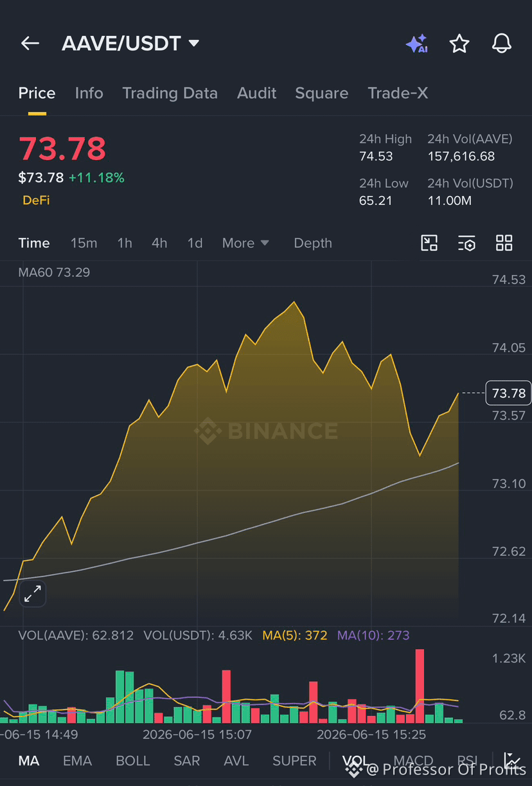
Task: Enable the SUPER indicator
Action: pyautogui.click(x=294, y=761)
